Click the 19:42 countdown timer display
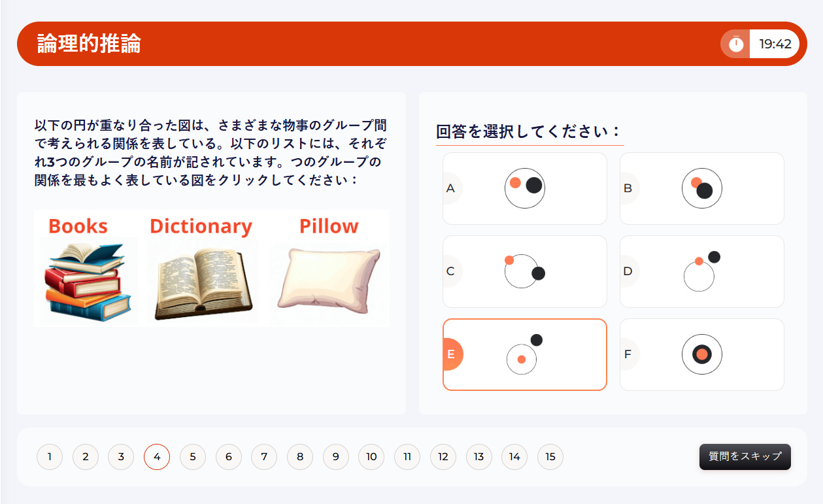The image size is (823, 504). coord(775,44)
